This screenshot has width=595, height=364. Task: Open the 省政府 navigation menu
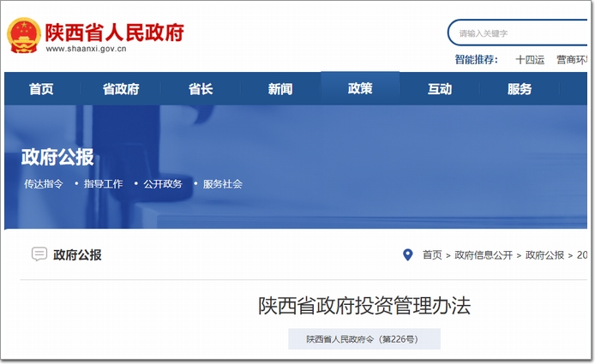point(121,89)
